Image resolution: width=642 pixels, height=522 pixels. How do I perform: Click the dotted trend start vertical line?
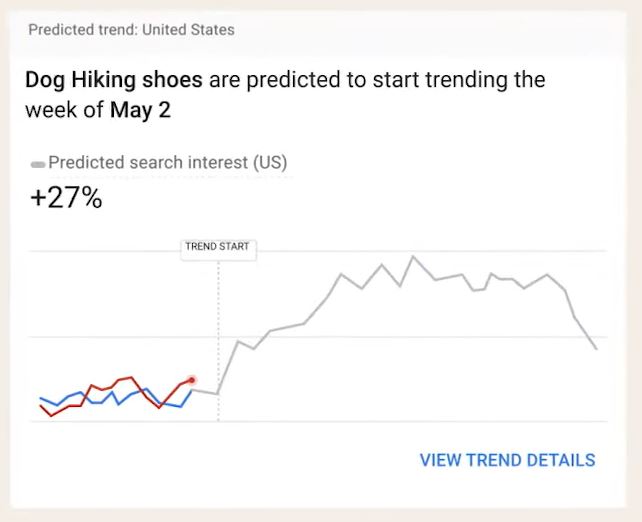pyautogui.click(x=218, y=341)
